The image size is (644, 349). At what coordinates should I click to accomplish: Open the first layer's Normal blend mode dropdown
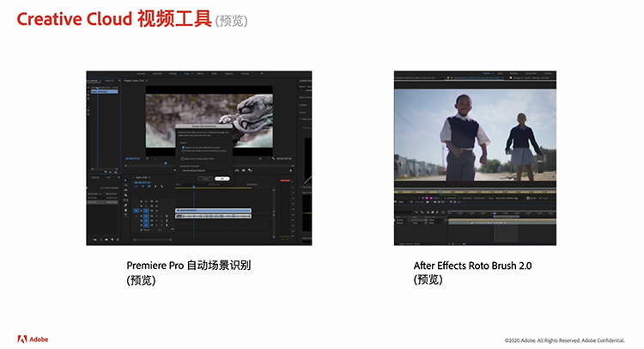pyautogui.click(x=401, y=220)
